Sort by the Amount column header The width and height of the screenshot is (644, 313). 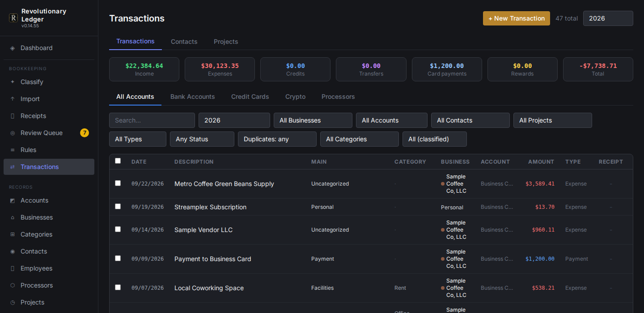[x=541, y=162]
